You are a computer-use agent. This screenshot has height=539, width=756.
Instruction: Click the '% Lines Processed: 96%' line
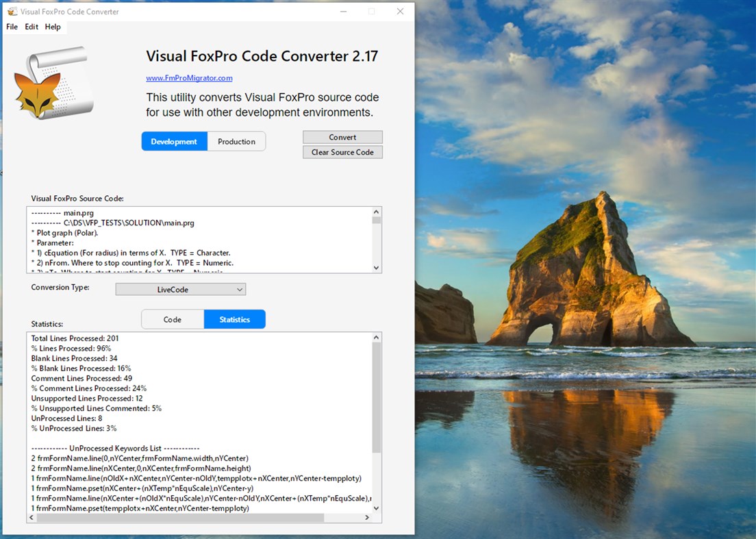(71, 348)
